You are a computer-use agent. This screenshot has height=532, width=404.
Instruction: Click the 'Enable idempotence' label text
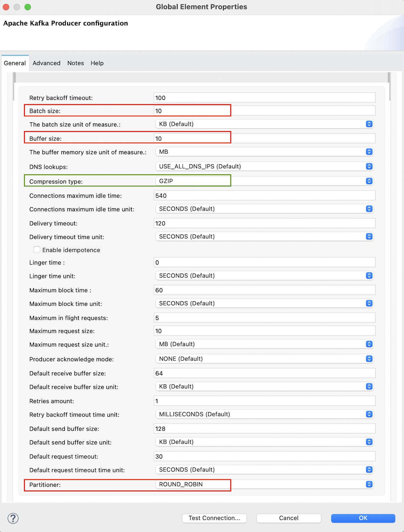[71, 250]
